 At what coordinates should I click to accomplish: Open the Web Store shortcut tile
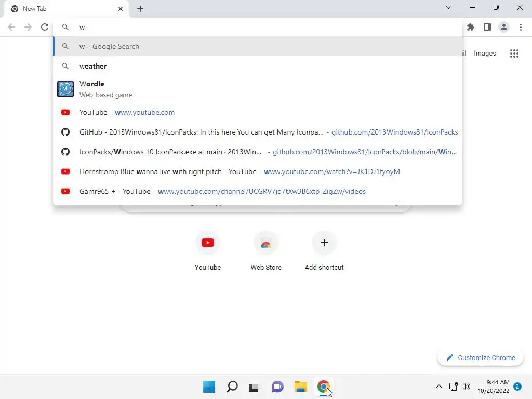click(266, 251)
